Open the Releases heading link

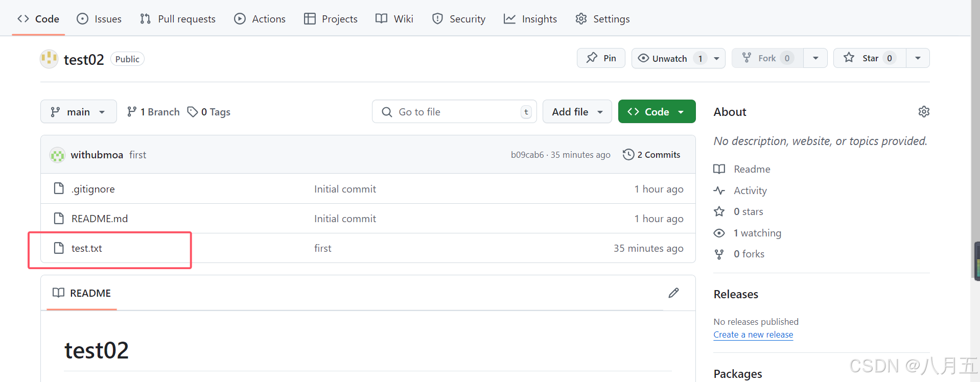[x=736, y=294]
